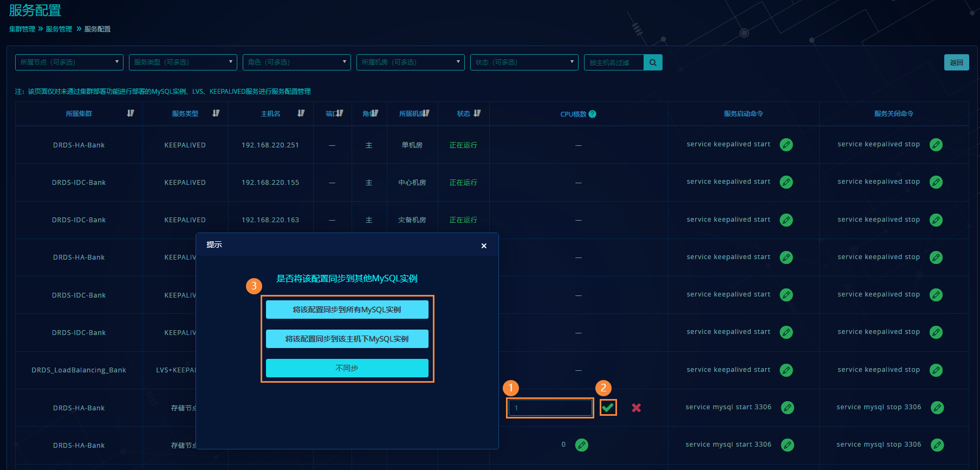Edit stop command for host 192.168.220.163
The width and height of the screenshot is (980, 470).
pos(936,220)
